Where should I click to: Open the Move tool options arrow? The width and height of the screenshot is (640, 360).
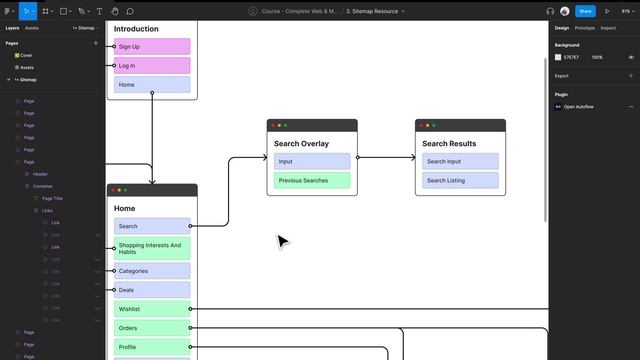[33, 11]
